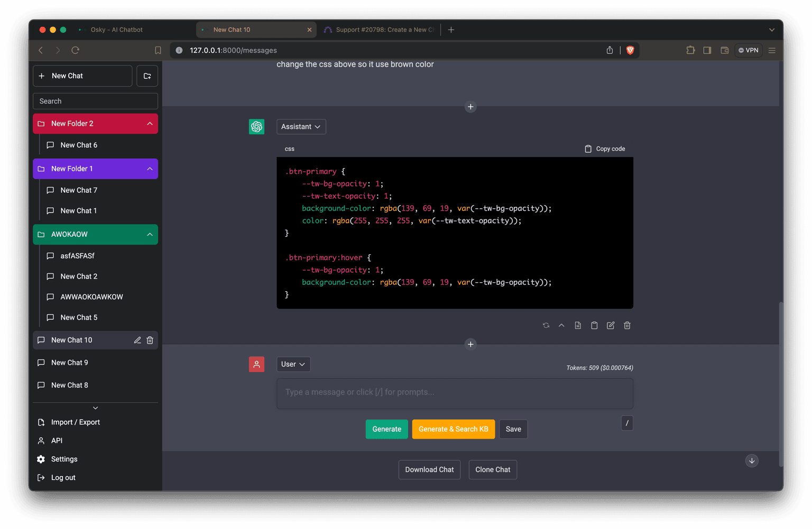The height and width of the screenshot is (529, 812).
Task: Click the Download Chat button
Action: (429, 469)
